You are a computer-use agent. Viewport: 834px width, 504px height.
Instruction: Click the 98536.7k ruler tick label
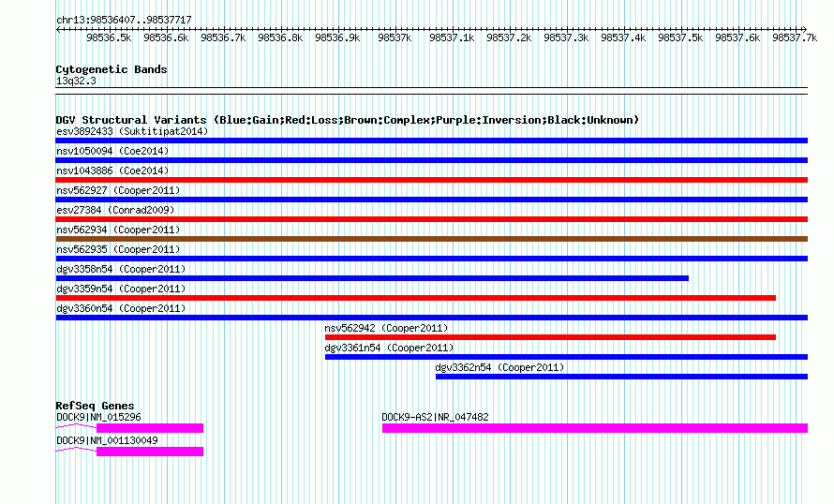pyautogui.click(x=223, y=37)
